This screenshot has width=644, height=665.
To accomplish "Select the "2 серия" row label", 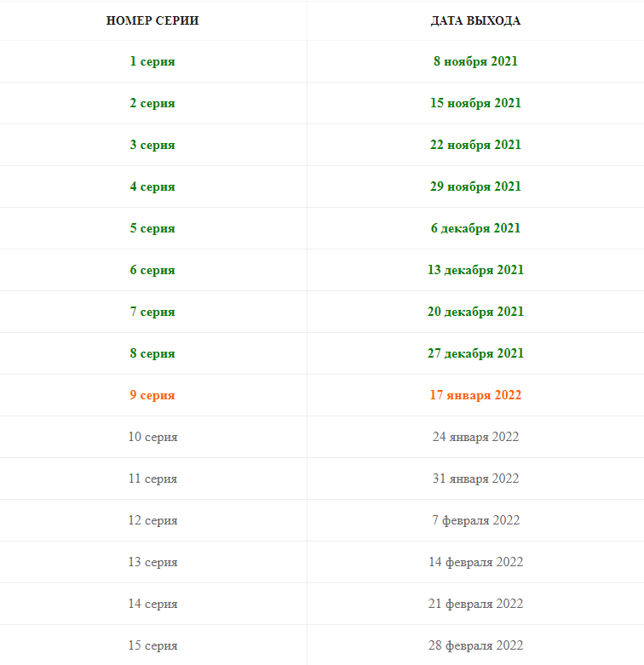I will pyautogui.click(x=152, y=103).
